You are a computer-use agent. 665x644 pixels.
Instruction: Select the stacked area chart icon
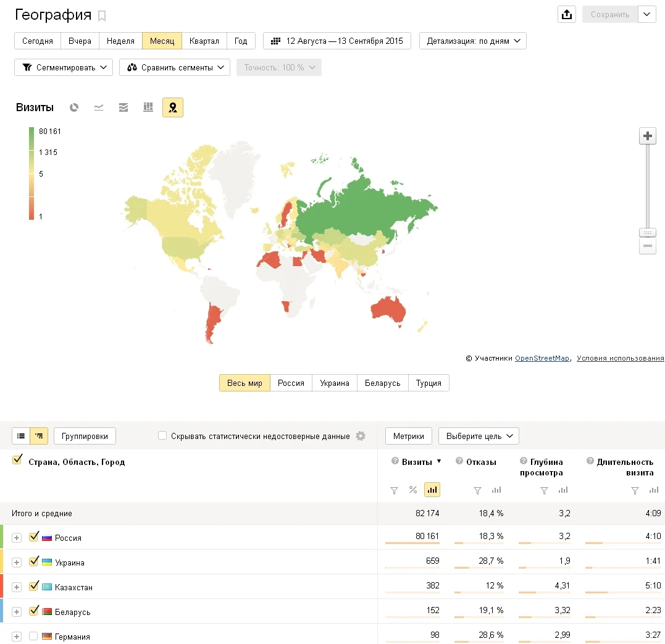pos(123,107)
